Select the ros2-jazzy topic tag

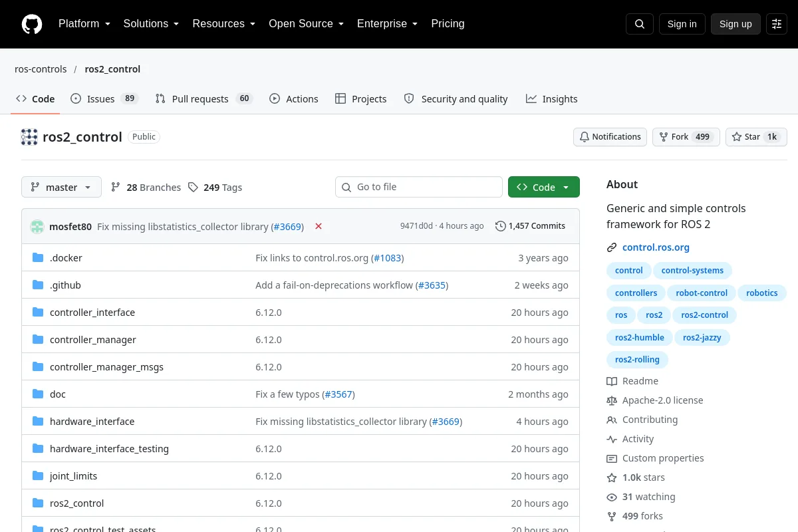pos(702,337)
